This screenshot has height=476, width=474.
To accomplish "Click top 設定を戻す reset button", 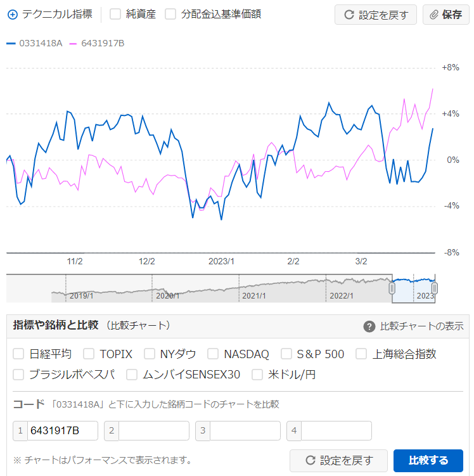I will [376, 15].
